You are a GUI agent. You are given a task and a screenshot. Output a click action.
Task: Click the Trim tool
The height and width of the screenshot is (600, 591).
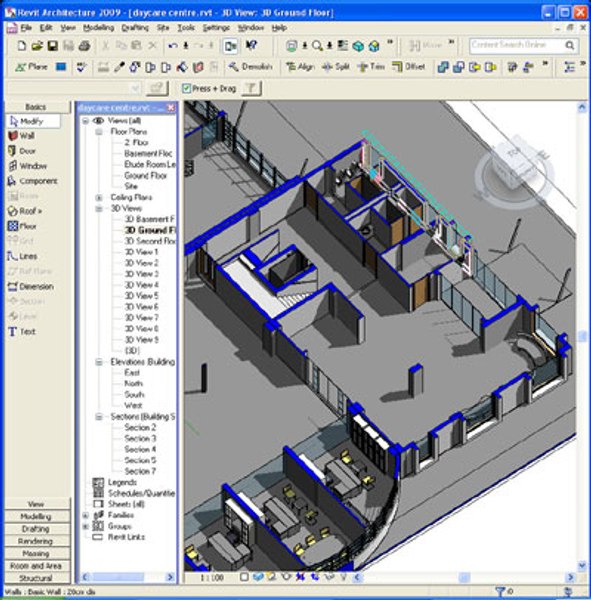(371, 67)
